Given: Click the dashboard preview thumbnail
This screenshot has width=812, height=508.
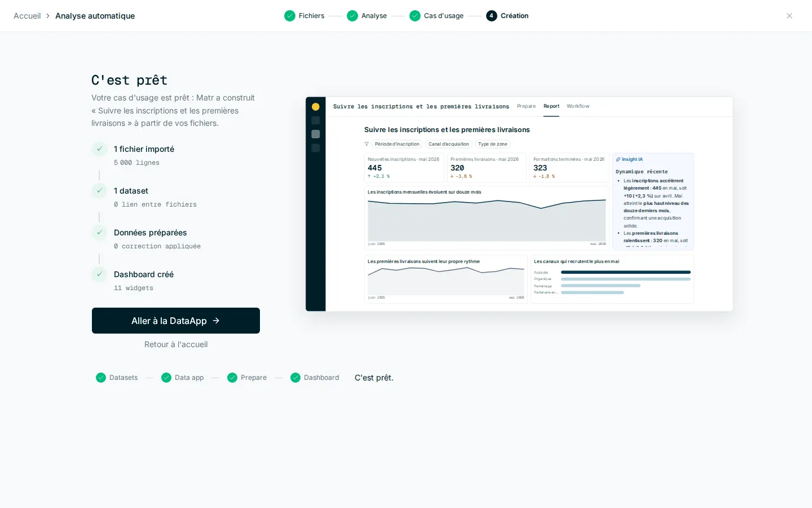Looking at the screenshot, I should click(519, 204).
